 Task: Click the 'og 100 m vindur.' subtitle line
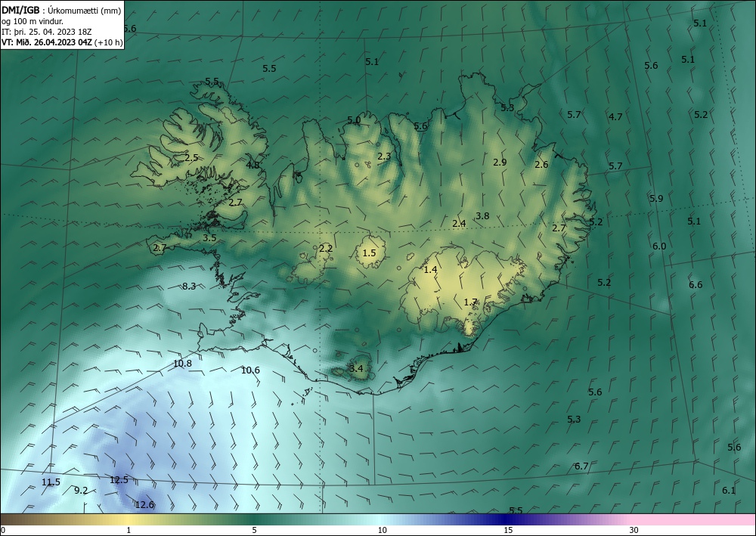coord(32,21)
